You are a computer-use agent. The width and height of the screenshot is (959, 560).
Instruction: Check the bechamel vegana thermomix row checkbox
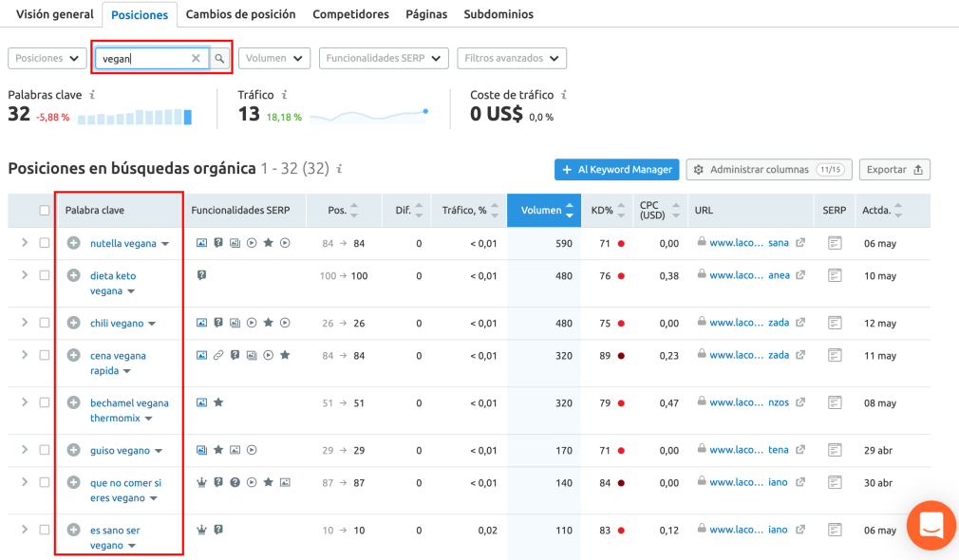(45, 402)
